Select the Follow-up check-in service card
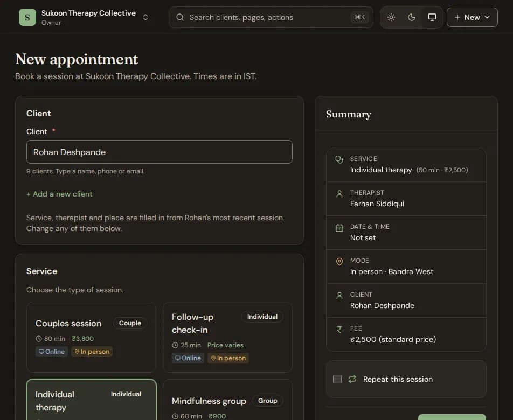 pyautogui.click(x=227, y=337)
